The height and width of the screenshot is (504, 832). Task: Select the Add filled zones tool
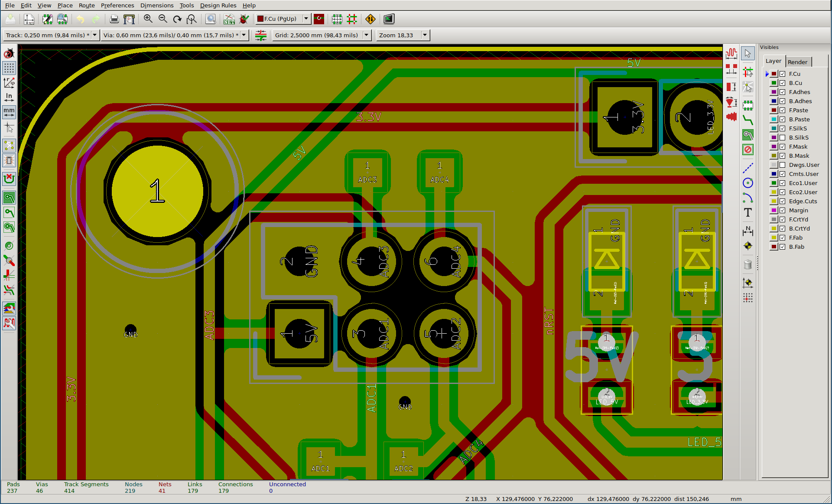tap(748, 135)
